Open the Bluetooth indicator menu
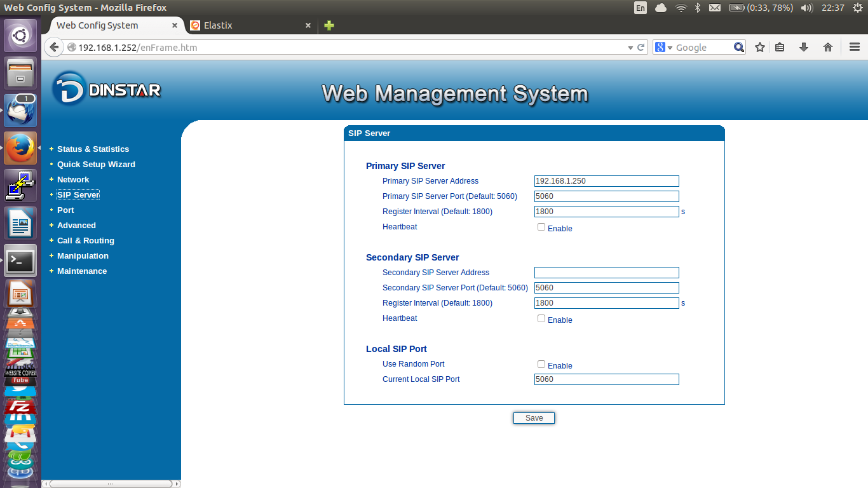 point(697,8)
